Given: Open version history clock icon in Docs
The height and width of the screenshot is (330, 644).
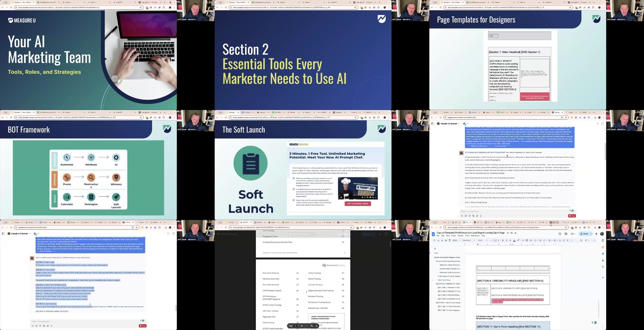Looking at the screenshot, I should (560, 234).
